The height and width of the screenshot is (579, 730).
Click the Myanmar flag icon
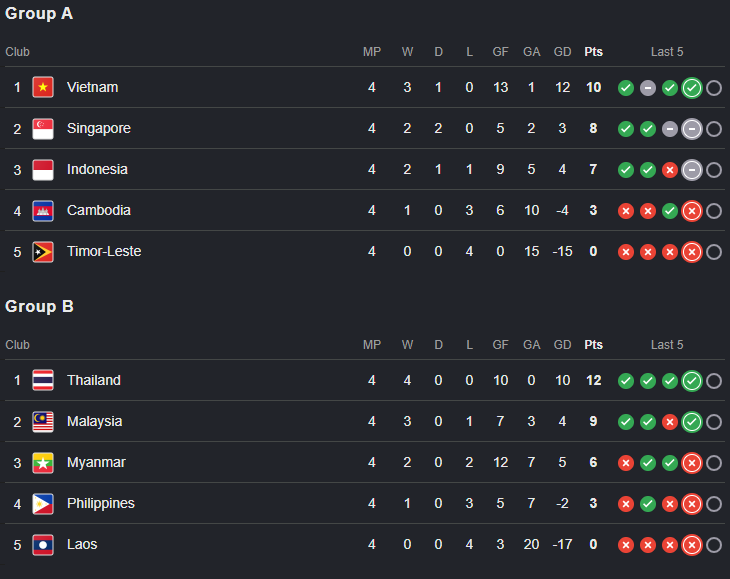click(43, 463)
